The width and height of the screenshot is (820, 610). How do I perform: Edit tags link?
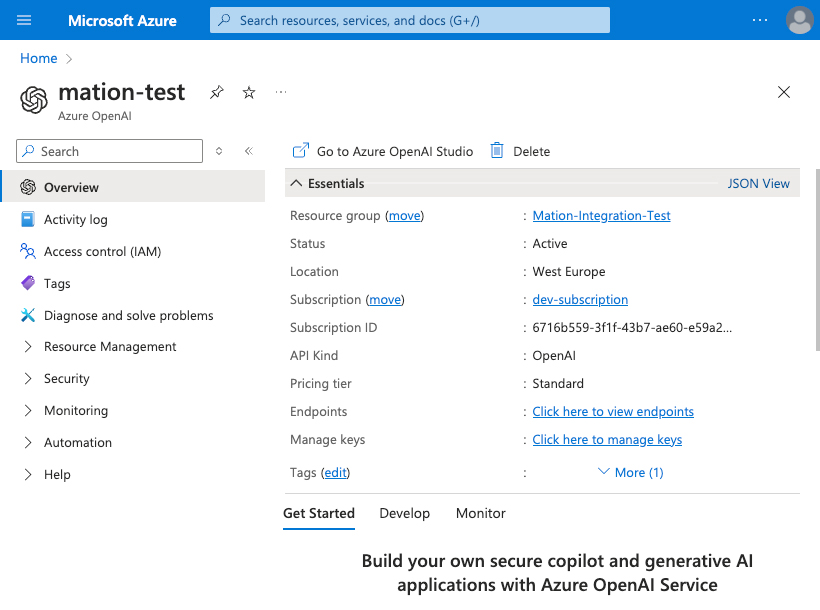[335, 472]
